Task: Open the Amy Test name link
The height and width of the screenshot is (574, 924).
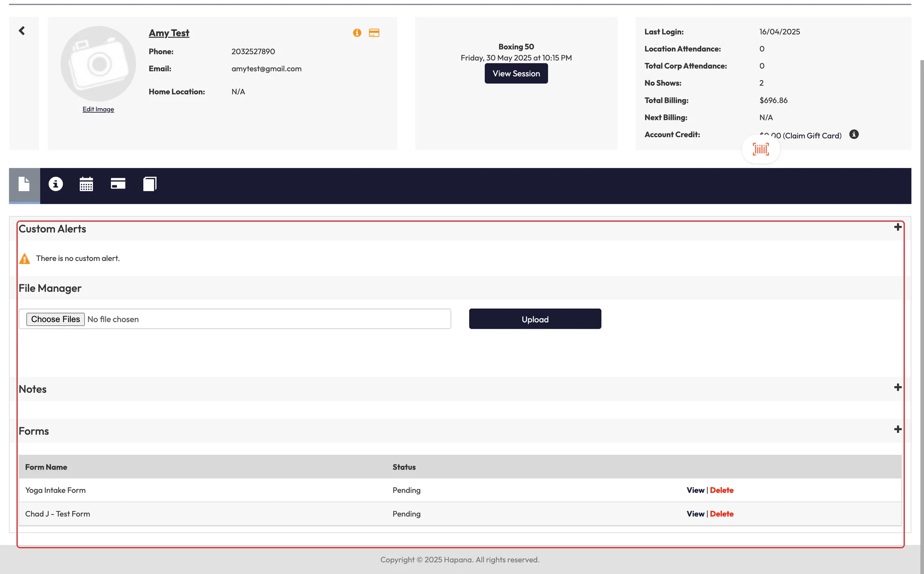Action: 169,33
